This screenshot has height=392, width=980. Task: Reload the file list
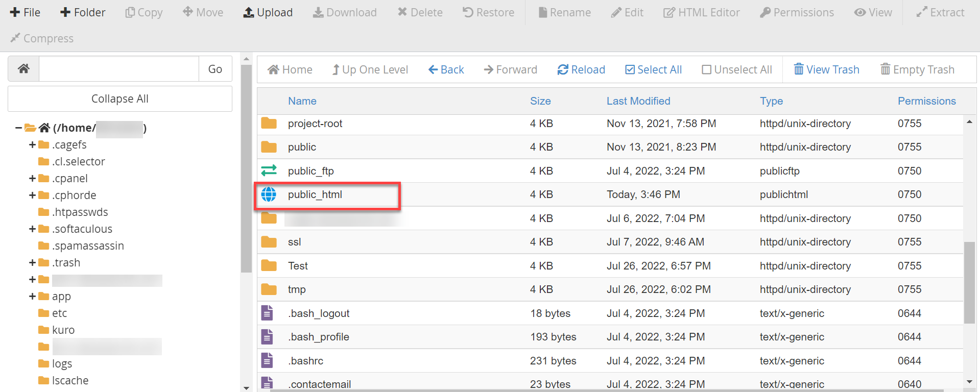click(581, 69)
